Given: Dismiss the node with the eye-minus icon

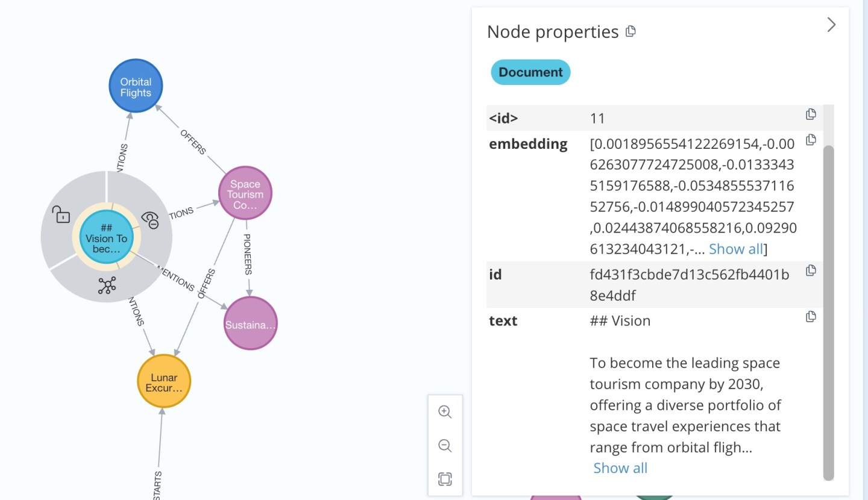Looking at the screenshot, I should pyautogui.click(x=151, y=220).
